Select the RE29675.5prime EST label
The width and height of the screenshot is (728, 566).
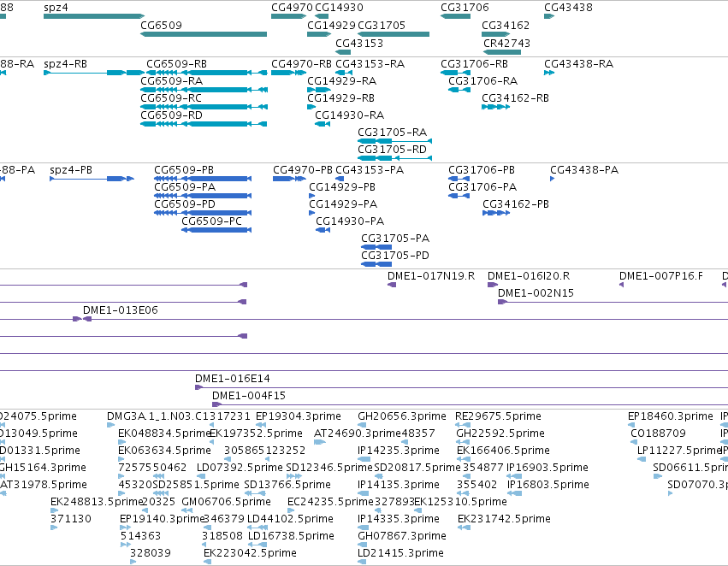(499, 416)
